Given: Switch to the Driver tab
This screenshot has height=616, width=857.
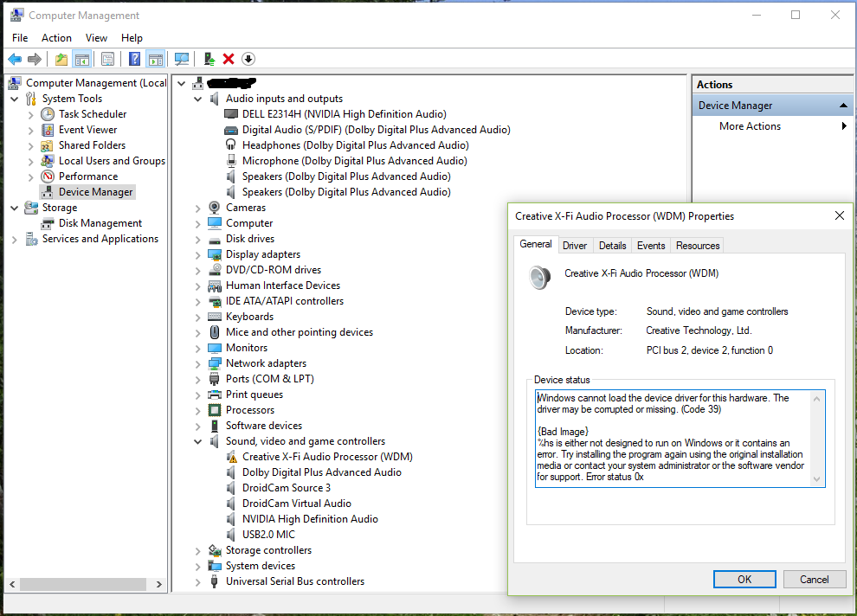Looking at the screenshot, I should [x=575, y=246].
